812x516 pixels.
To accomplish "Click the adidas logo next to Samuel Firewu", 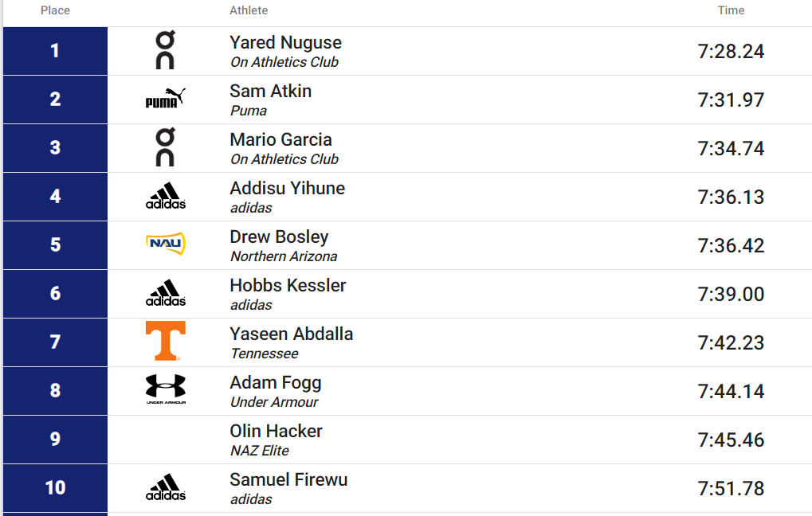I will pyautogui.click(x=165, y=487).
